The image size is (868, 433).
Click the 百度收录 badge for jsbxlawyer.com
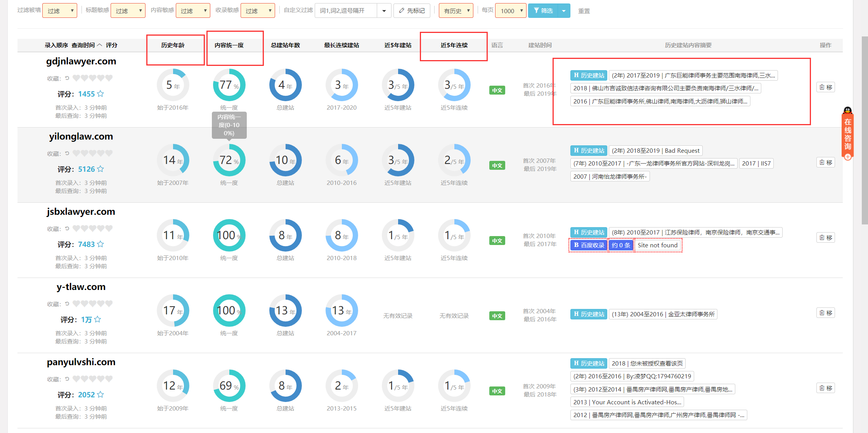[589, 245]
